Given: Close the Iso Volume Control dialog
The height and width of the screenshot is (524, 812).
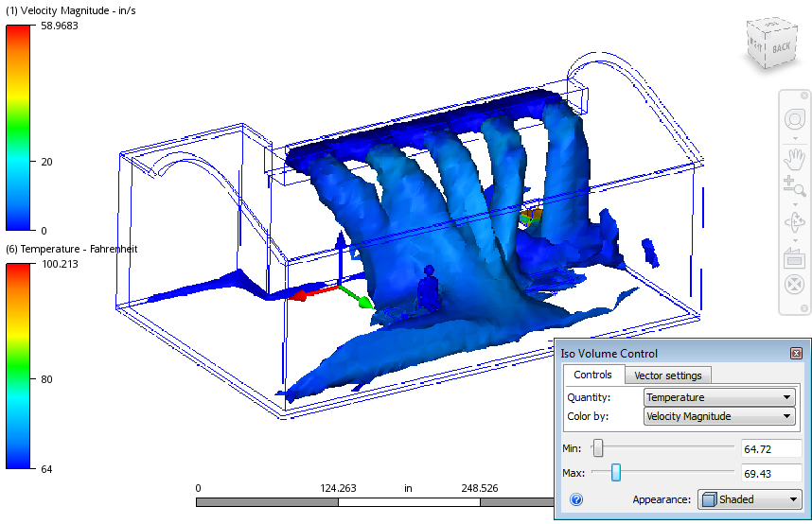Looking at the screenshot, I should (796, 353).
